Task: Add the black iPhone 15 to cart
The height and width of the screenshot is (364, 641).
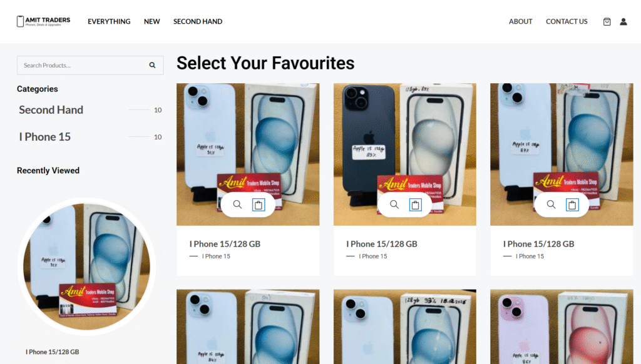Action: (x=416, y=205)
